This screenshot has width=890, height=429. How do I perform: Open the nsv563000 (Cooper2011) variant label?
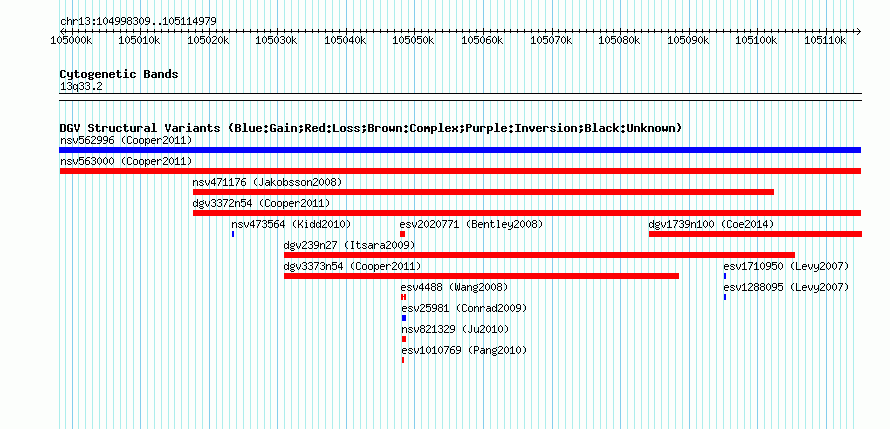pyautogui.click(x=126, y=161)
